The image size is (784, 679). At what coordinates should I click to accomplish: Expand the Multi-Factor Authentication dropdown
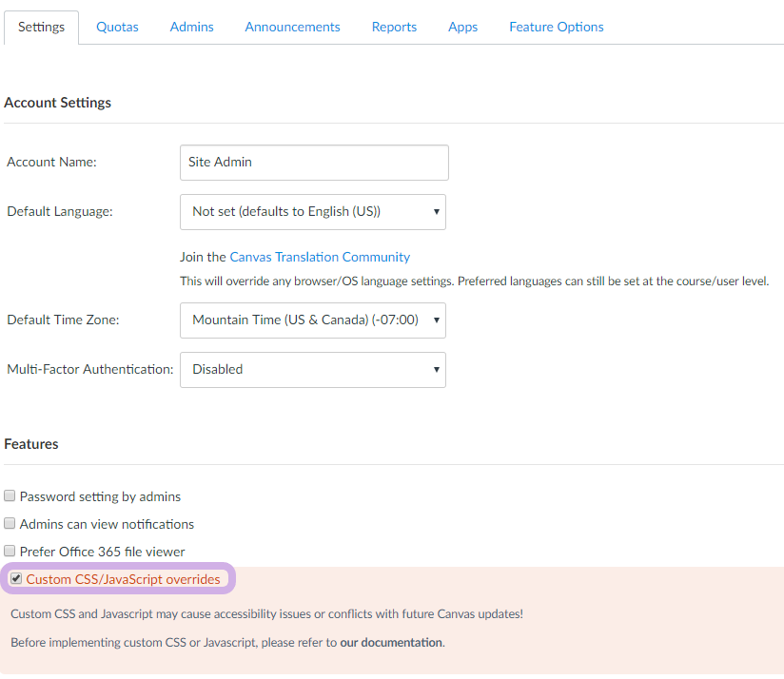pos(312,370)
